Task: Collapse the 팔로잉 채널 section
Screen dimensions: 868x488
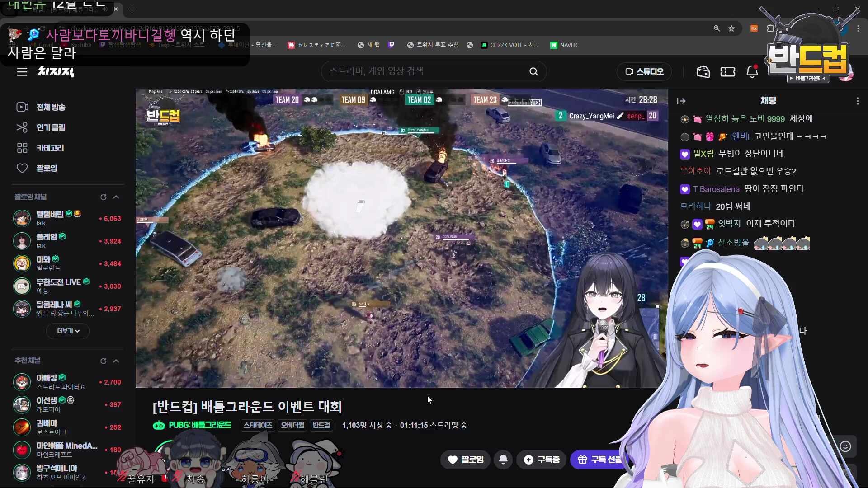Action: click(x=116, y=197)
